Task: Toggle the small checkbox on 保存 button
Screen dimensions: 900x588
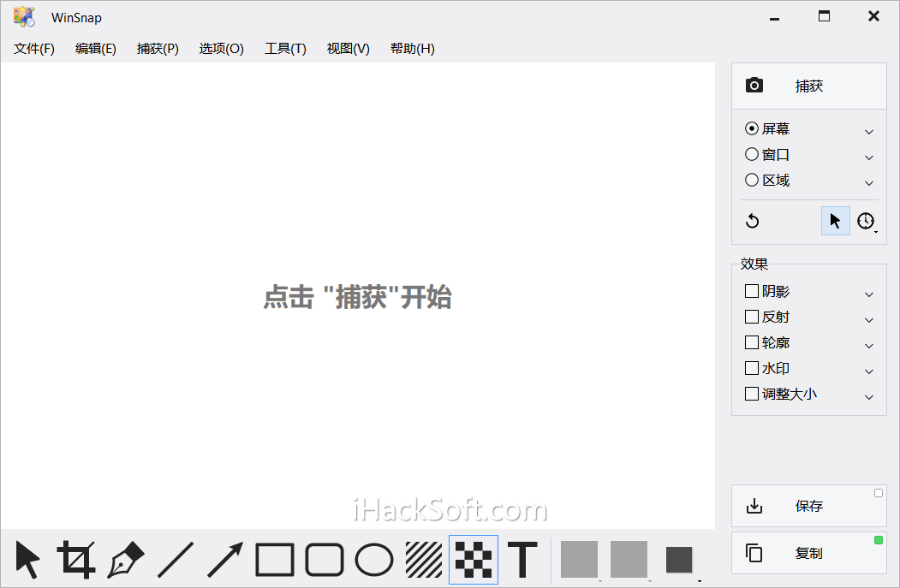Action: click(x=879, y=493)
